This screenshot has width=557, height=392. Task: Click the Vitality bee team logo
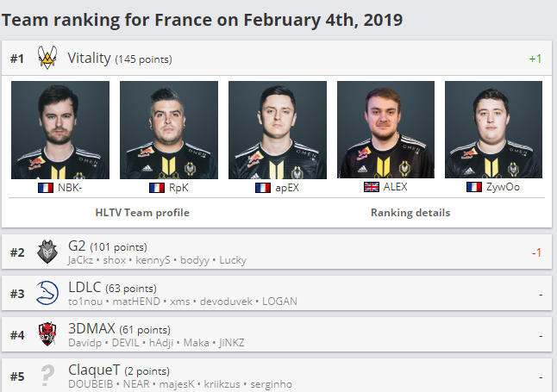click(x=47, y=58)
